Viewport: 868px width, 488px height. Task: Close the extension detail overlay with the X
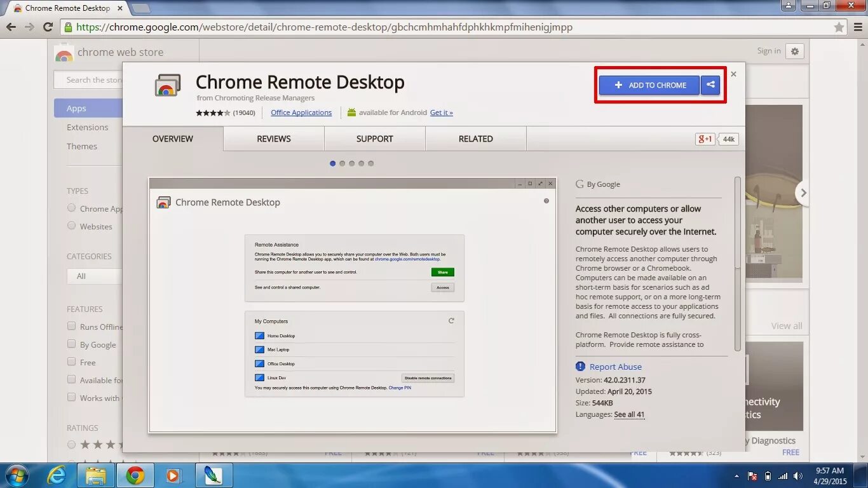click(x=733, y=74)
